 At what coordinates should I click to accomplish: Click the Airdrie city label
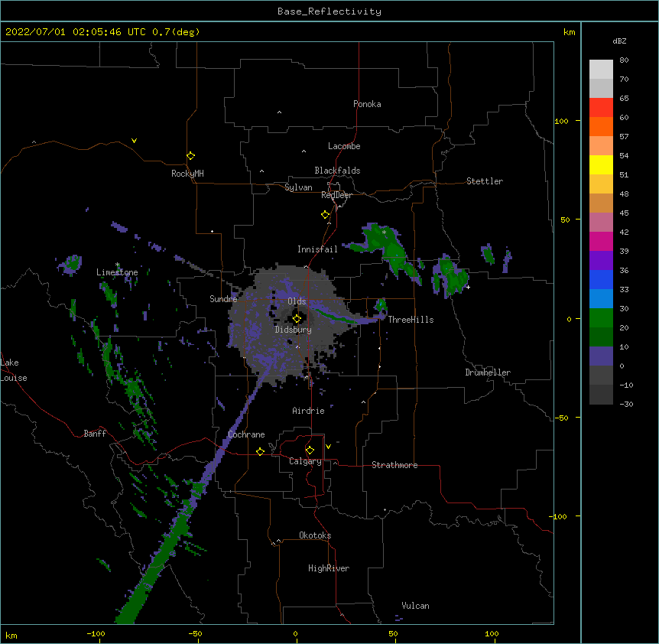pos(308,411)
